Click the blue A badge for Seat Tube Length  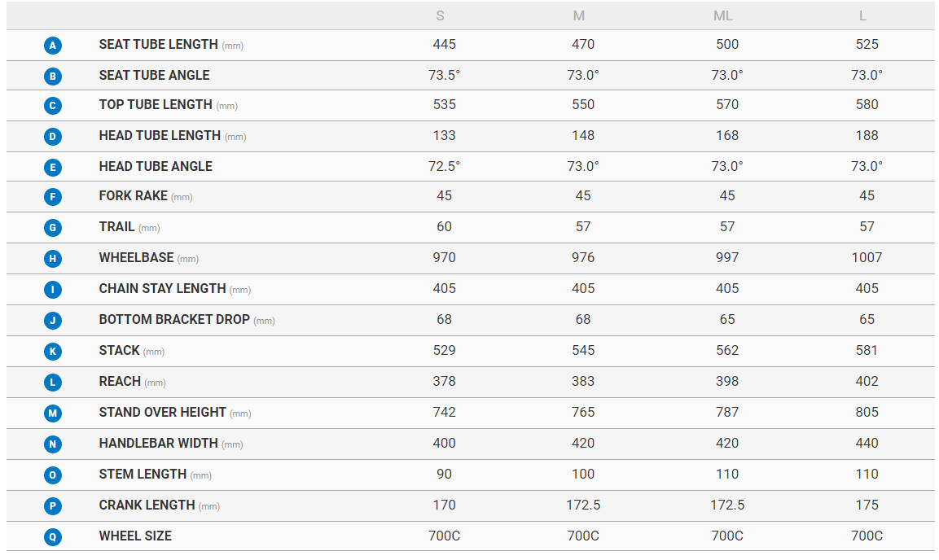(53, 46)
